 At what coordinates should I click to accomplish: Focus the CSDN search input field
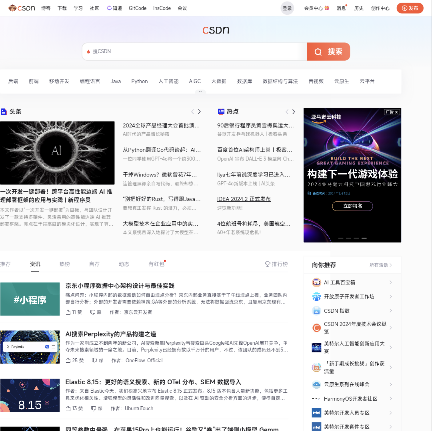click(195, 52)
